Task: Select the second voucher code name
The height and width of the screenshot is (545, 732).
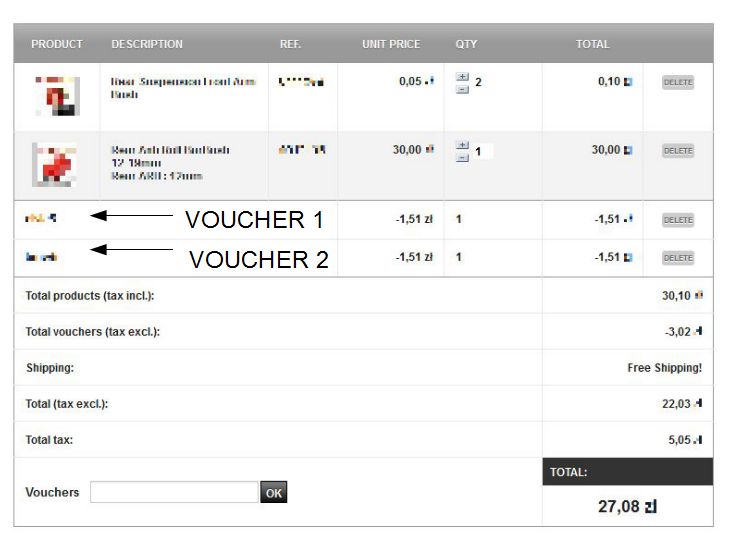Action: tap(41, 257)
